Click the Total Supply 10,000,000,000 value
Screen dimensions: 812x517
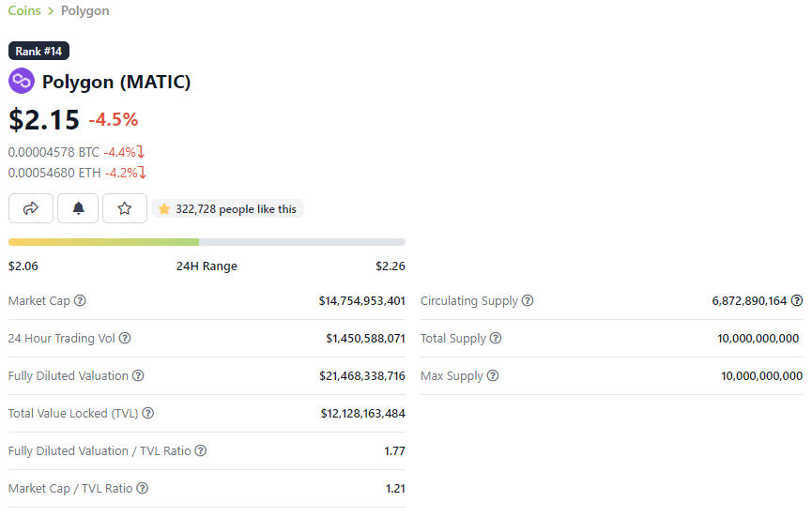(758, 338)
